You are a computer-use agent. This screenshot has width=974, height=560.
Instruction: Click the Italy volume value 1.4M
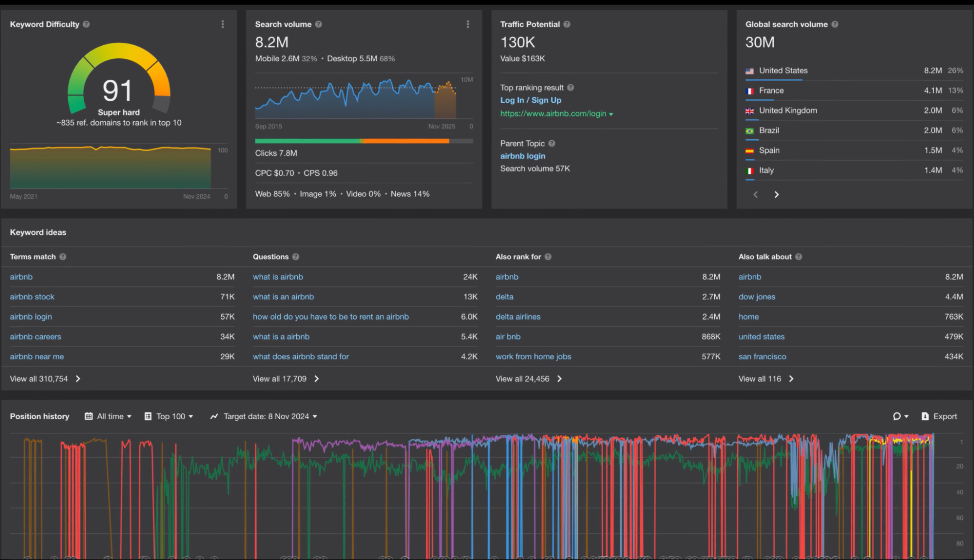(933, 170)
